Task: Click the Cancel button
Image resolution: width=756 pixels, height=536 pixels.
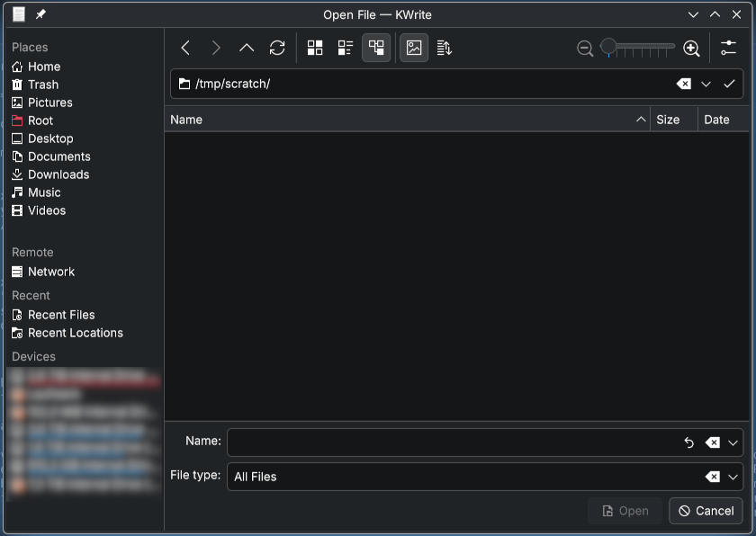Action: pos(706,511)
